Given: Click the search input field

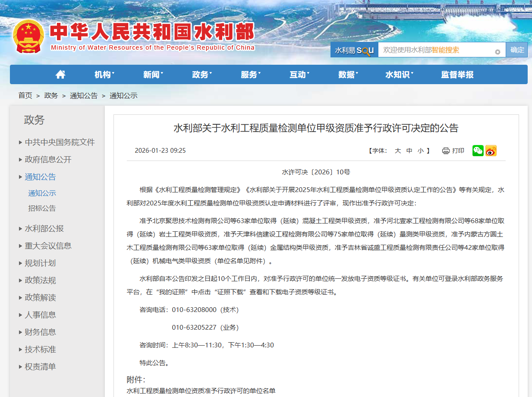Looking at the screenshot, I should pyautogui.click(x=436, y=50).
